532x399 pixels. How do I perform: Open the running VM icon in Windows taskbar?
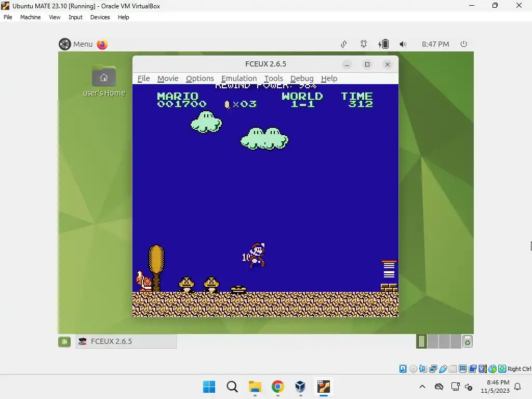(x=324, y=387)
